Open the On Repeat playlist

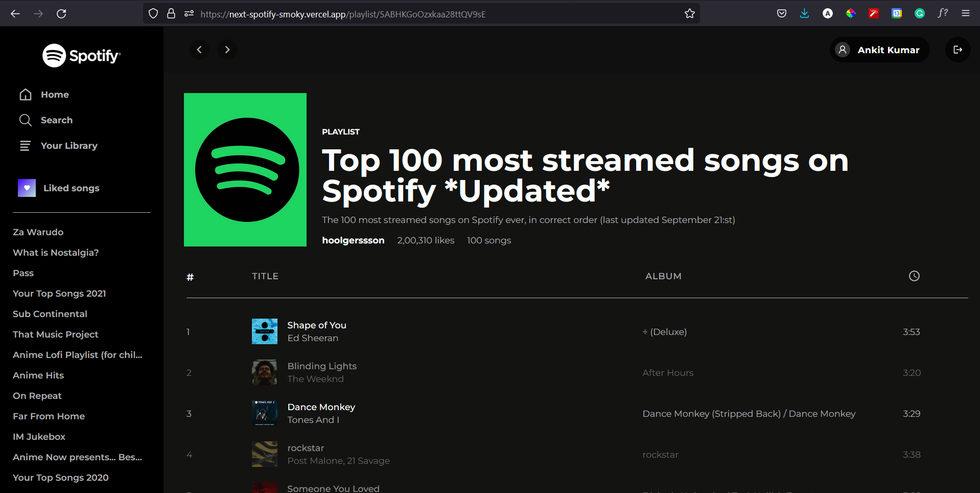(x=37, y=396)
